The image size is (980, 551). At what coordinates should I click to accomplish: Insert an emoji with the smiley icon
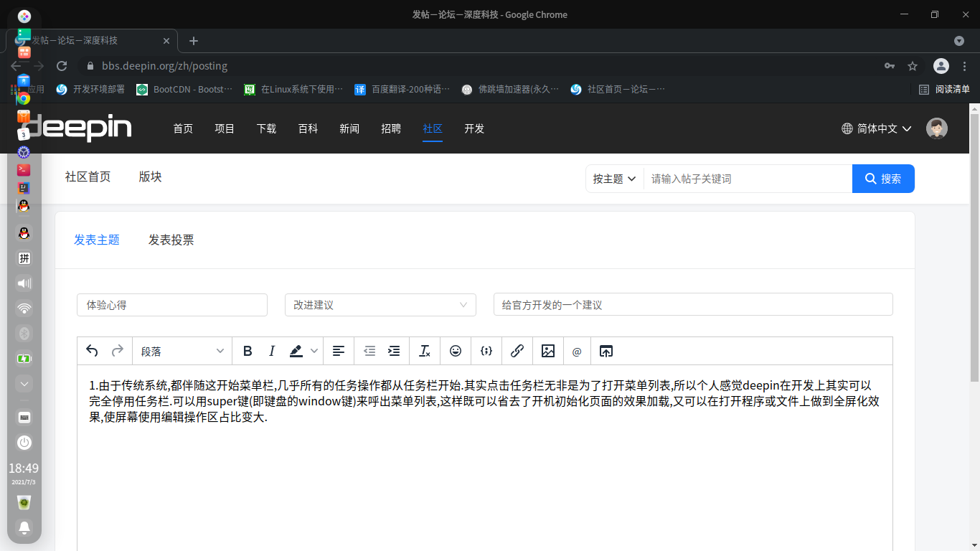pyautogui.click(x=456, y=351)
